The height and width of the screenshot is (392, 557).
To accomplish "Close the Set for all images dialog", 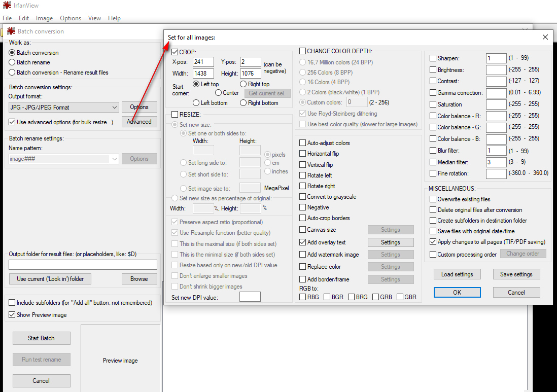I will (545, 37).
